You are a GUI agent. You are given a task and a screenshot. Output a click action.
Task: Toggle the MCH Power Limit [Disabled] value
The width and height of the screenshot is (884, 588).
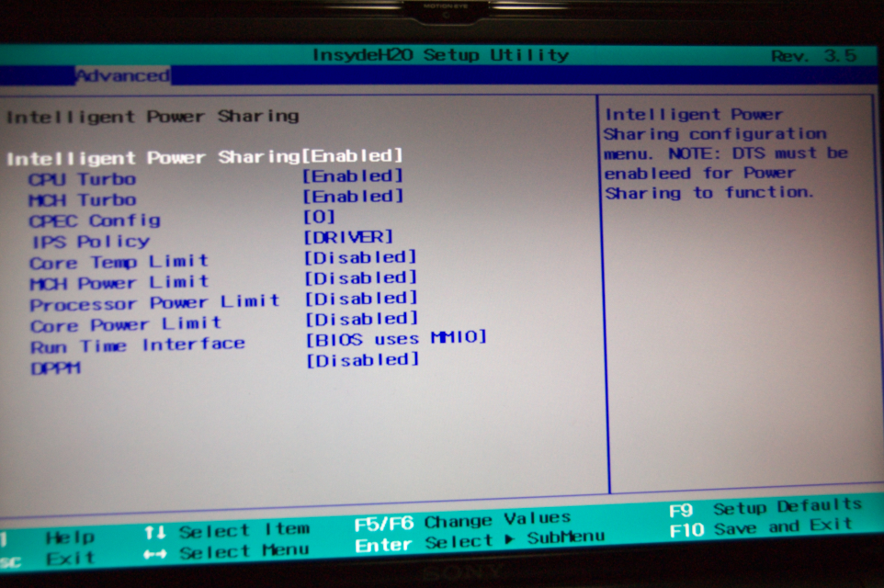coord(361,278)
